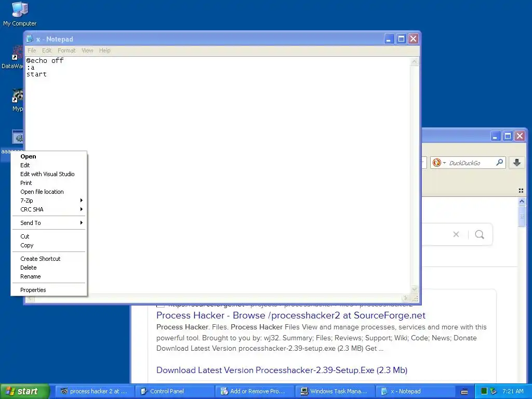The image size is (532, 399).
Task: Click the Windows start button
Action: (24, 391)
